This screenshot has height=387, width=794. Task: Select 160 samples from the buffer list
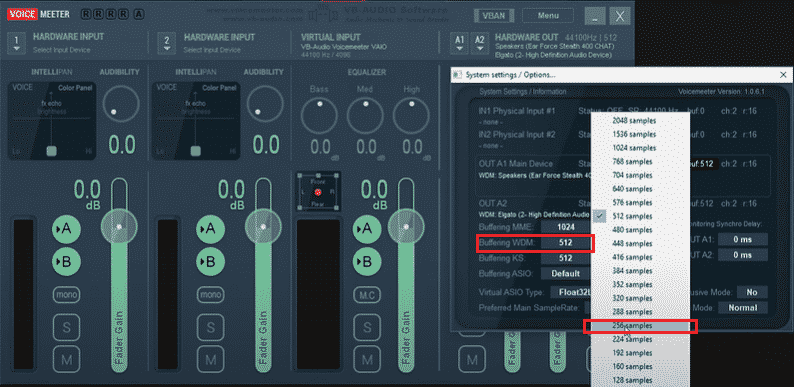click(x=641, y=366)
